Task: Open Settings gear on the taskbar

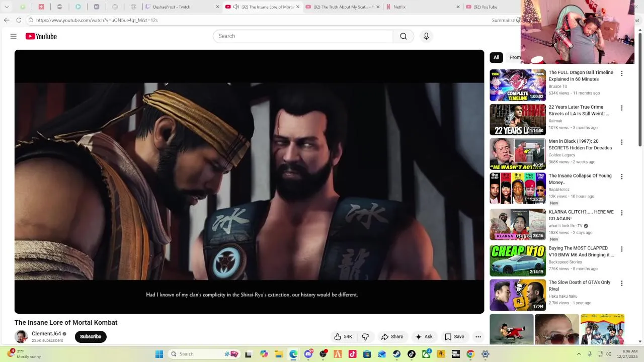Action: click(486, 354)
